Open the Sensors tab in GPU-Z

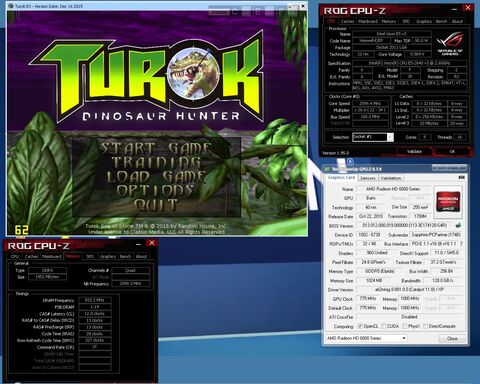(368, 178)
